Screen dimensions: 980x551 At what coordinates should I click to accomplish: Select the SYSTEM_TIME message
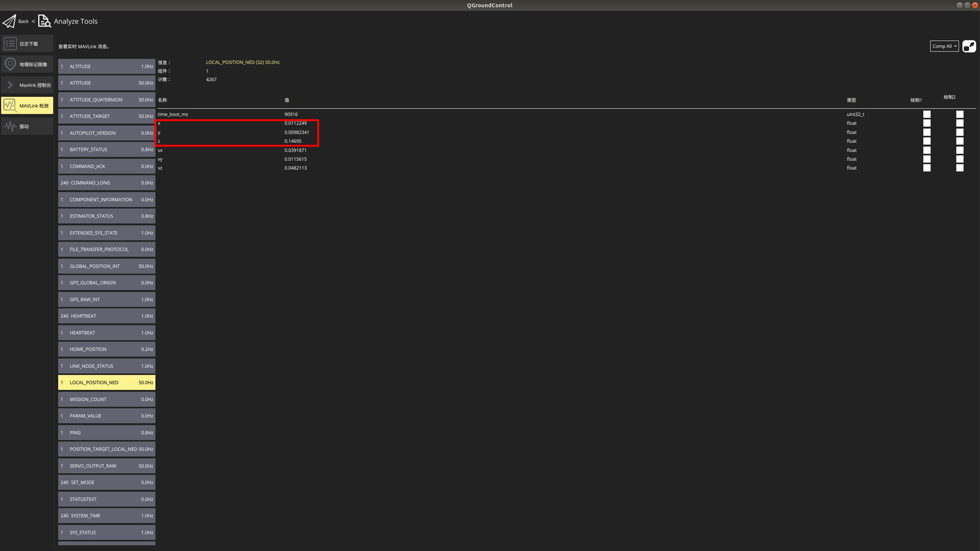(107, 516)
